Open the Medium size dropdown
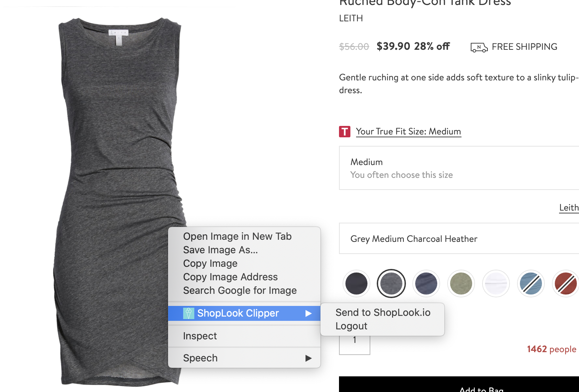 (x=459, y=168)
